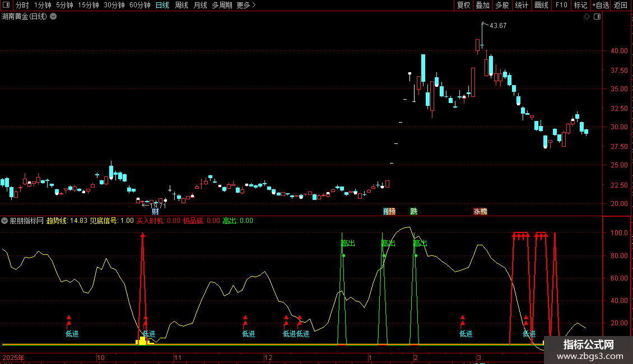Viewport: 633px width, 364px height.
Task: Open F10 company information
Action: click(561, 5)
